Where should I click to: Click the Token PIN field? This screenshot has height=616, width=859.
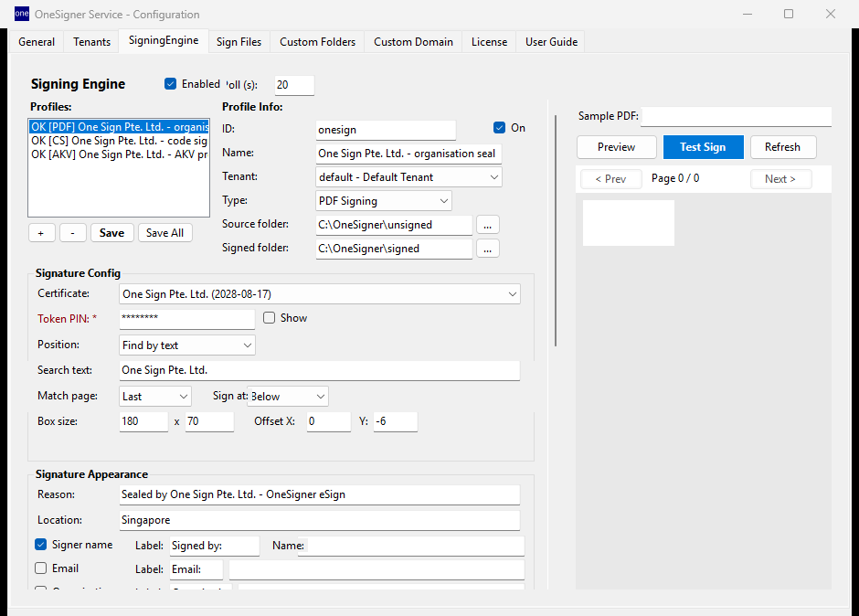(x=186, y=319)
